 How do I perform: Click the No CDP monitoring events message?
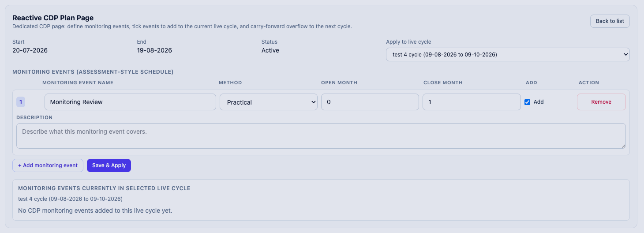click(x=95, y=210)
